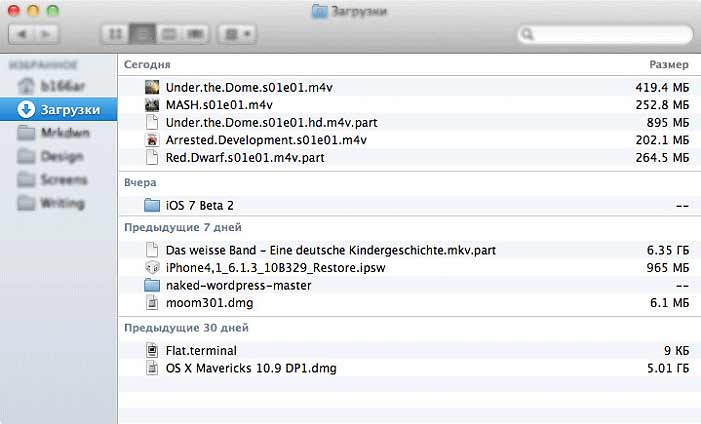Click the search magnifier icon
This screenshot has width=701, height=424.
tap(528, 34)
